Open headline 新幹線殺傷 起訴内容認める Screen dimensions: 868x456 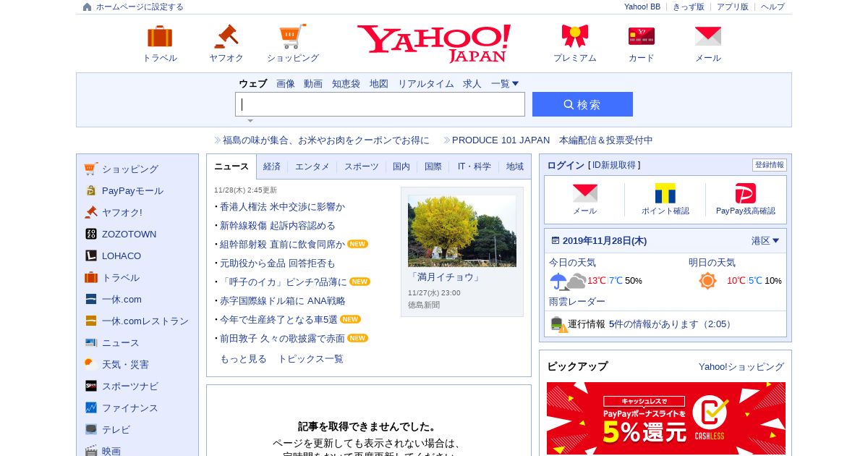(278, 226)
